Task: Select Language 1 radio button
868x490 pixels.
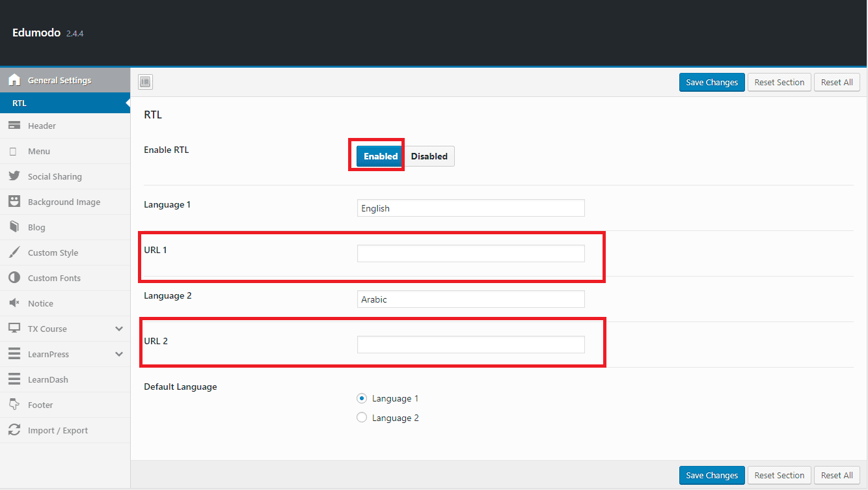Action: click(362, 398)
